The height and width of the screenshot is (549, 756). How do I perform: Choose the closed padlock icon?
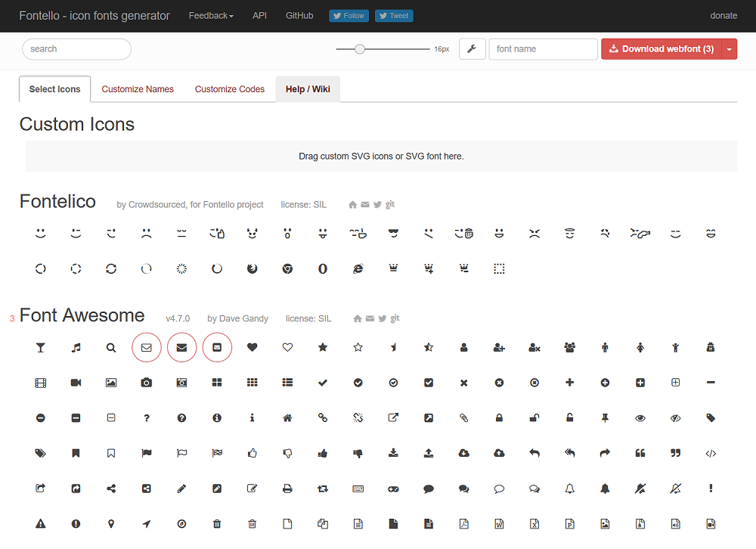pyautogui.click(x=499, y=417)
